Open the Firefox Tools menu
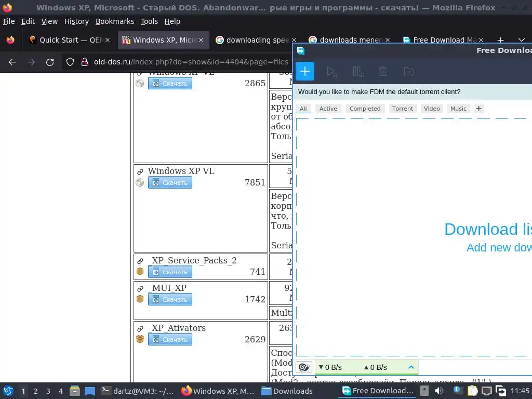Screen dimensions: 532x399 (x=149, y=21)
